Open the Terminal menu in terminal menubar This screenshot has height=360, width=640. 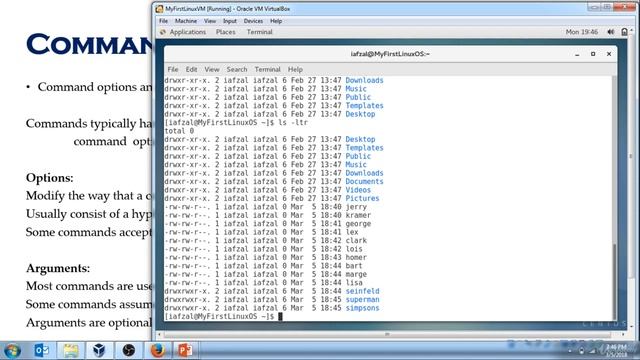[267, 69]
